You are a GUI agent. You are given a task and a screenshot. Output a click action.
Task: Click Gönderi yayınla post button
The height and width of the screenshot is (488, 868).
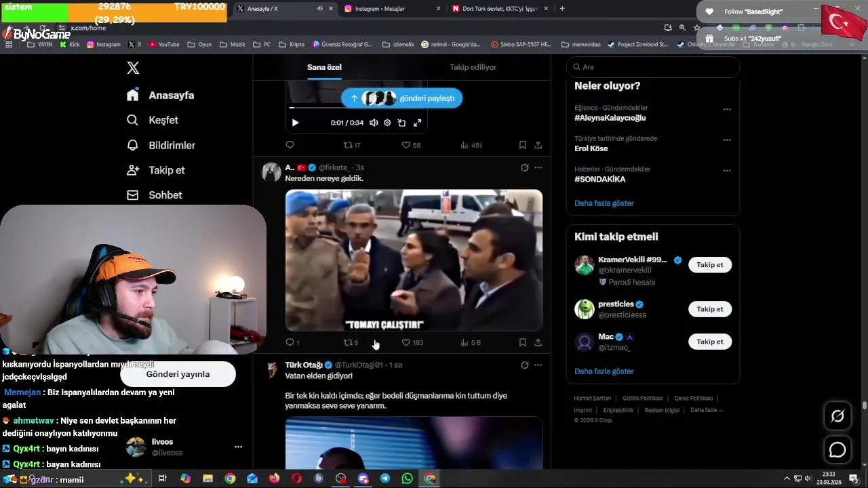178,374
